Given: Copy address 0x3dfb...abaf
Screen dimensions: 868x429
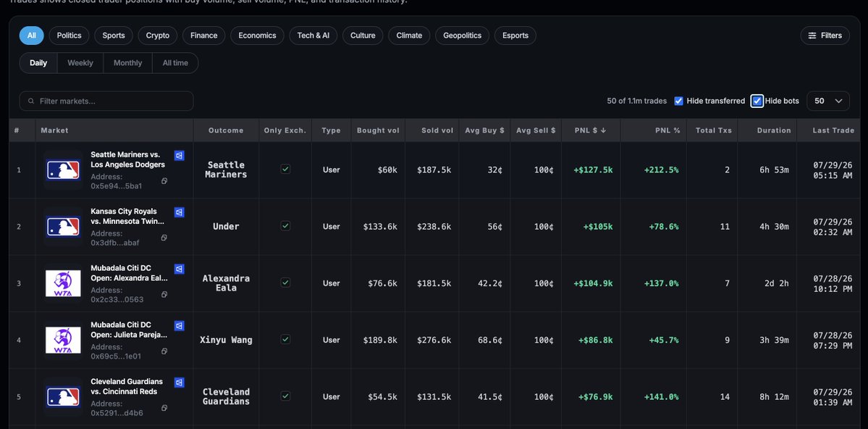Looking at the screenshot, I should pos(164,238).
